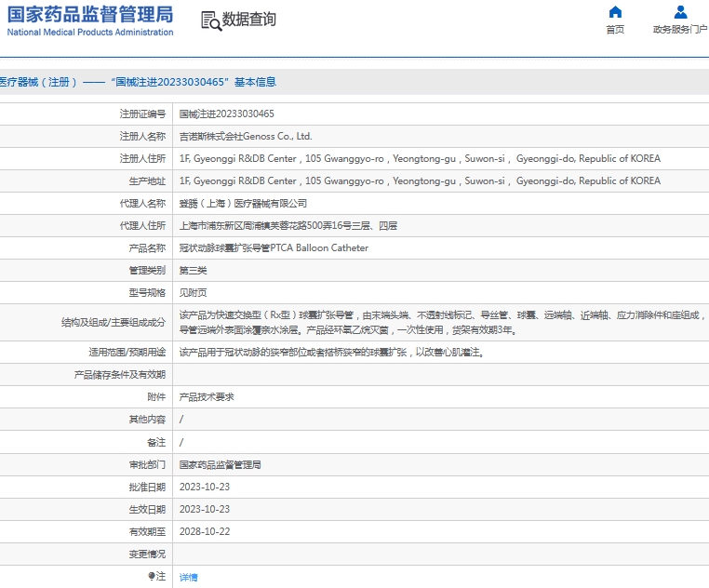
Task: Select approval date 2023-10-23 in 批准日期 row
Action: (x=205, y=488)
